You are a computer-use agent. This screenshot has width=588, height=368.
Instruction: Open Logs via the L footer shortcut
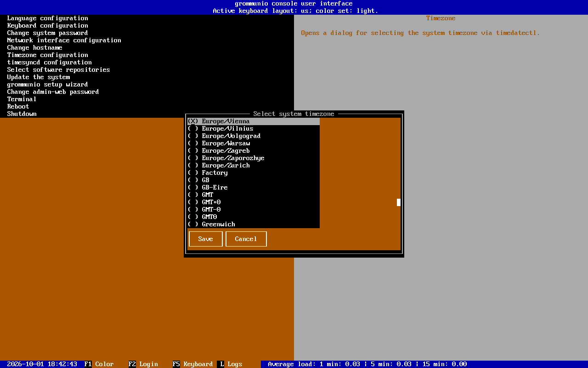pyautogui.click(x=230, y=364)
